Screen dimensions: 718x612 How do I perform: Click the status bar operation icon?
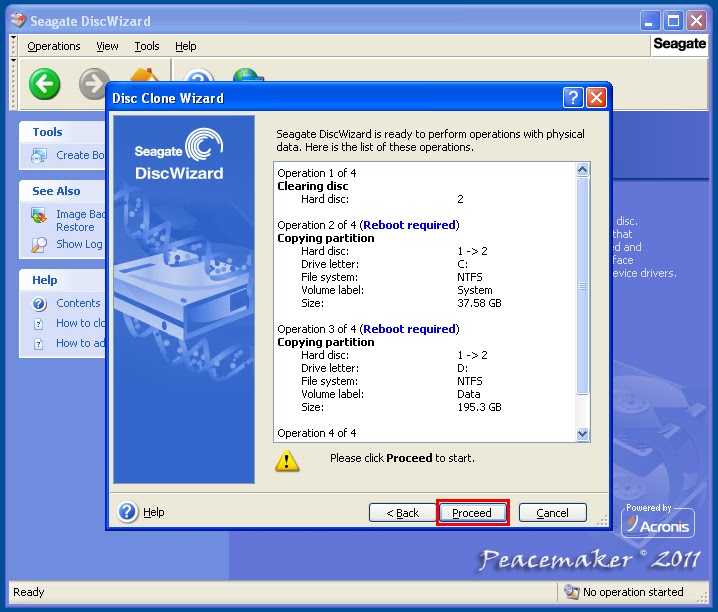click(571, 591)
